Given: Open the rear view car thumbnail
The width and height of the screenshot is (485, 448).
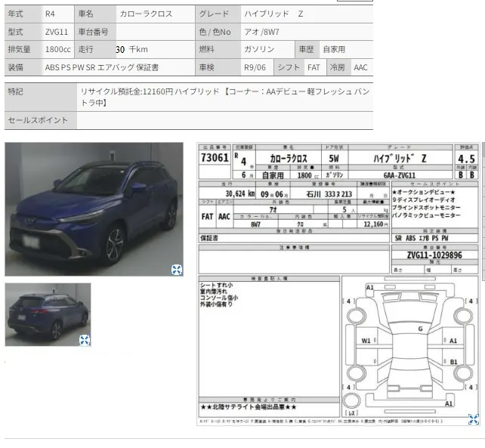Looking at the screenshot, I should coord(48,314).
